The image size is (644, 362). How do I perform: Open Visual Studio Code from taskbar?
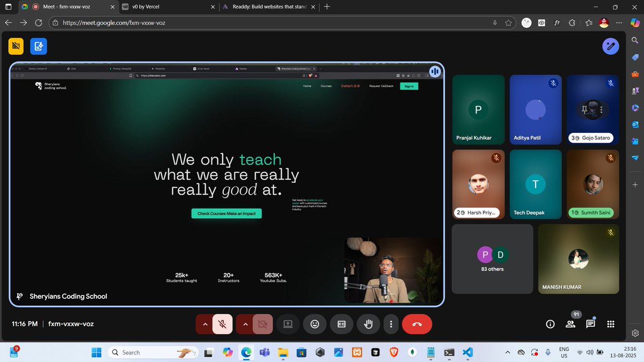[467, 352]
